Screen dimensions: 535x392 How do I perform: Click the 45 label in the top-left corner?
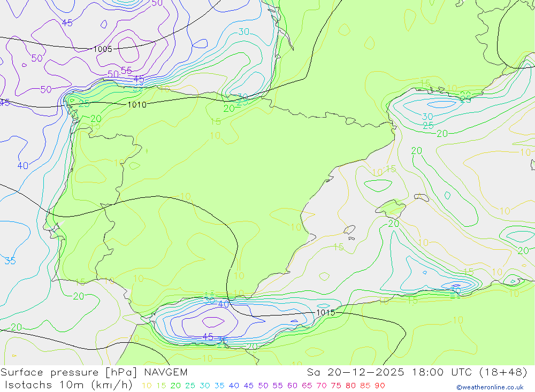coord(67,23)
